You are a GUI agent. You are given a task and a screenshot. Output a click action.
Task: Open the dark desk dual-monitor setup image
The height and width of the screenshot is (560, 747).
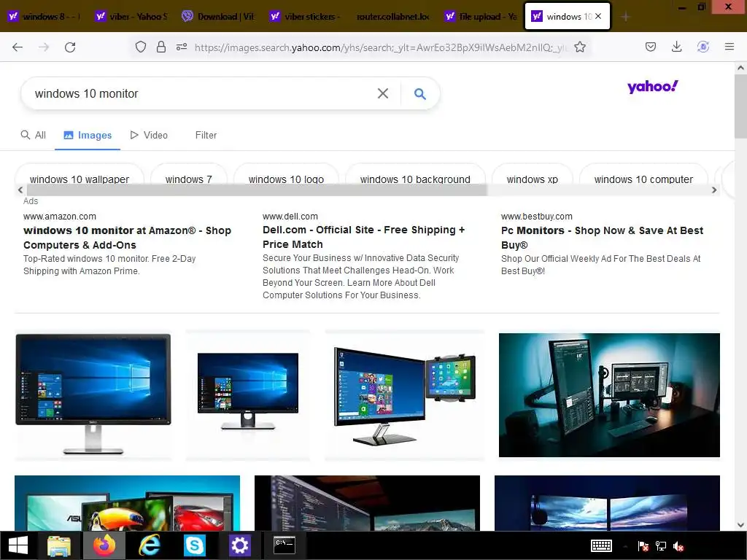pos(609,395)
